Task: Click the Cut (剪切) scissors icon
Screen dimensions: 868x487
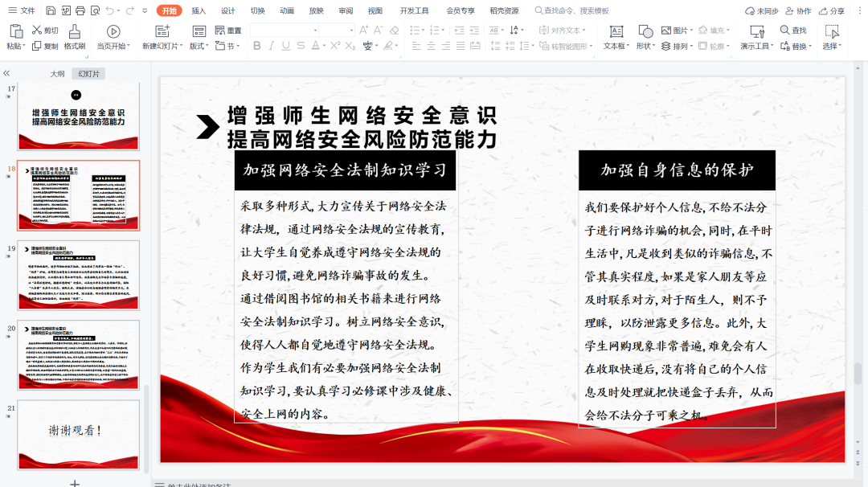Action: pyautogui.click(x=38, y=31)
